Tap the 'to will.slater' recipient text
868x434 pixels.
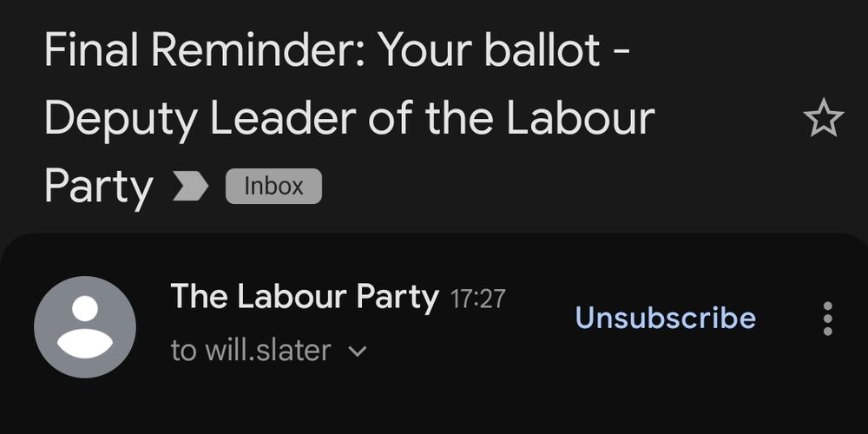tap(251, 351)
